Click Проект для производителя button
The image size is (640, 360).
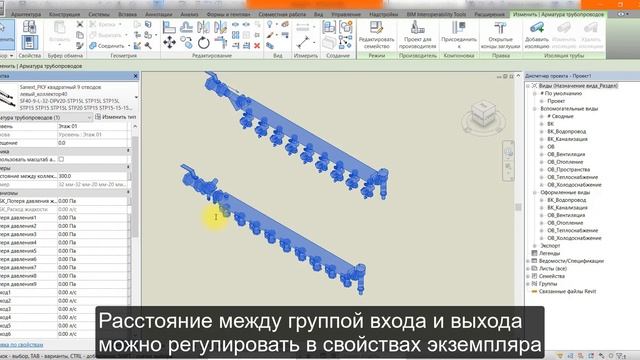[418, 36]
